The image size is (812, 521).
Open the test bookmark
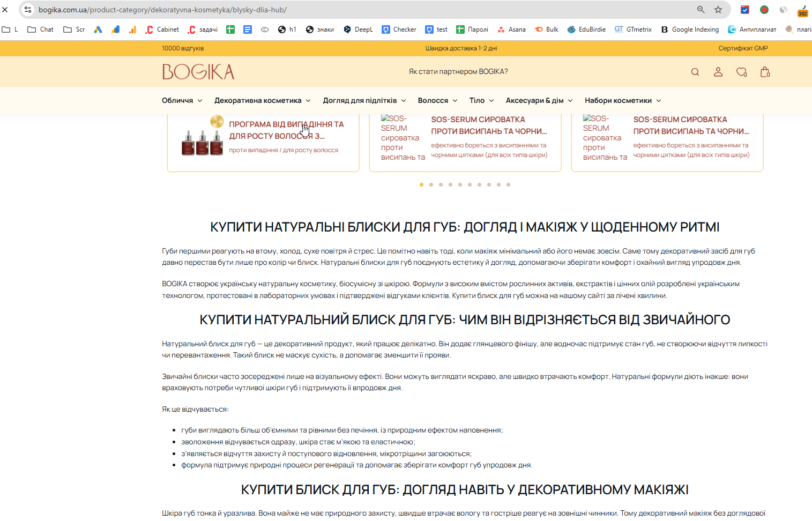click(x=436, y=29)
